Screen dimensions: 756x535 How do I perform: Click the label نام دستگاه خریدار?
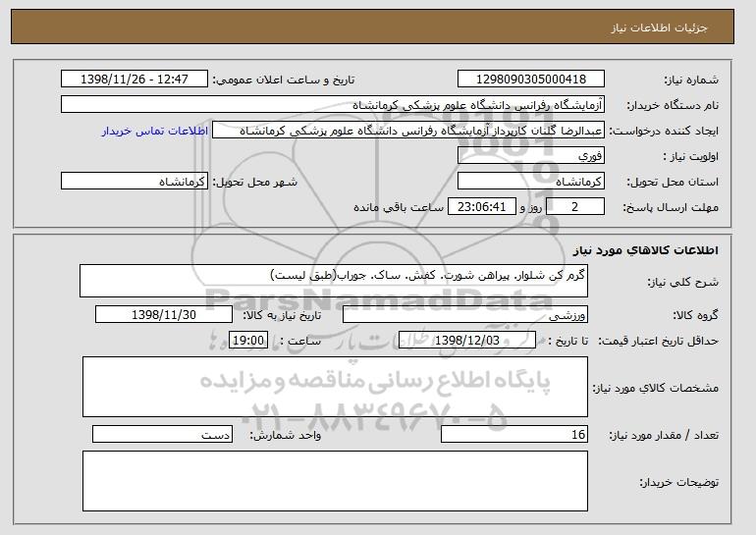674,105
